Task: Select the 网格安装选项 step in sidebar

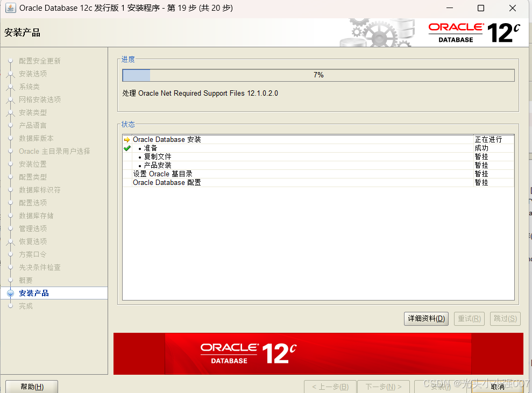Action: [x=40, y=99]
